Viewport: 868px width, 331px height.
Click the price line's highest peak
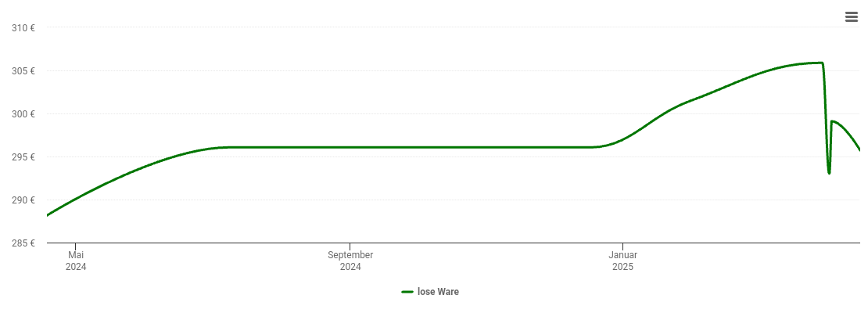click(x=822, y=63)
